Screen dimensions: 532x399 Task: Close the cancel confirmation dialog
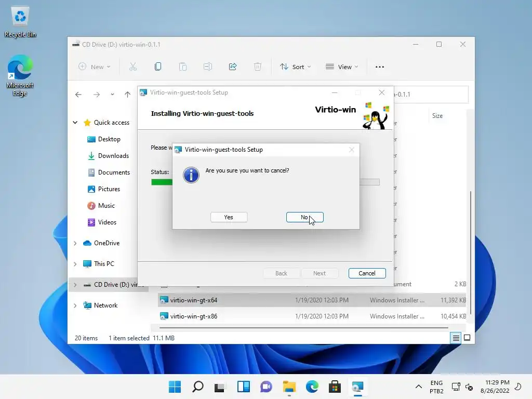tap(352, 150)
